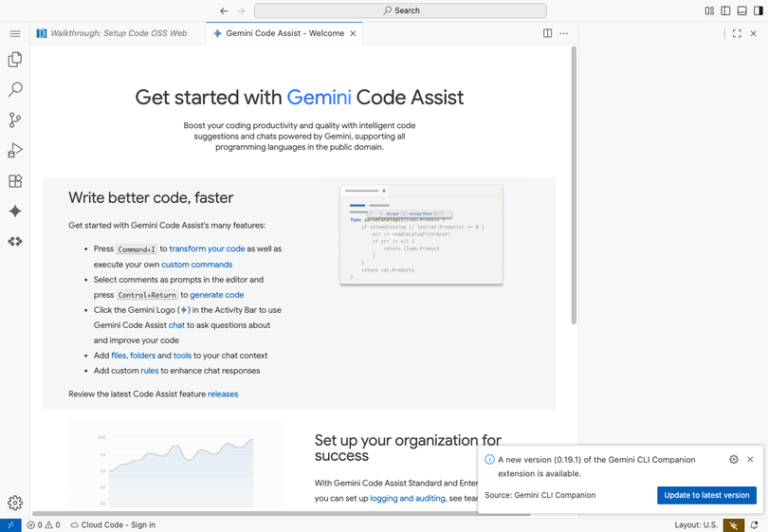Go forward using the right arrow
The image size is (768, 532).
tap(241, 10)
